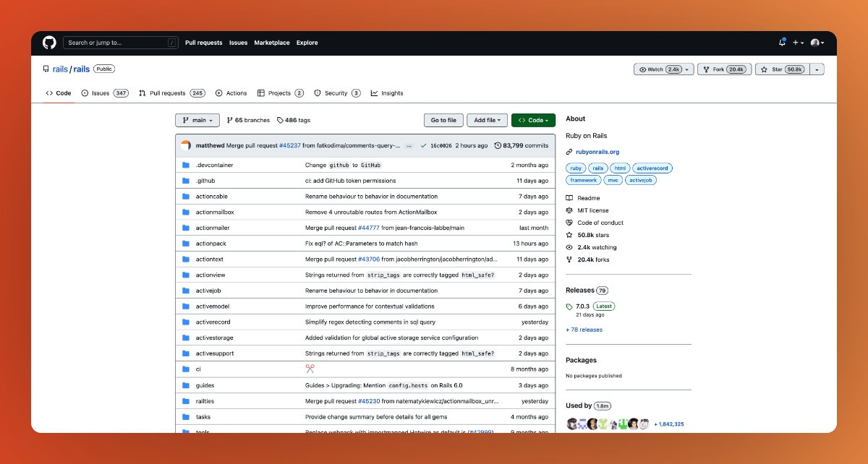Open the + 1,842,325 dependents link
Screen dimensions: 868x464
click(669, 424)
